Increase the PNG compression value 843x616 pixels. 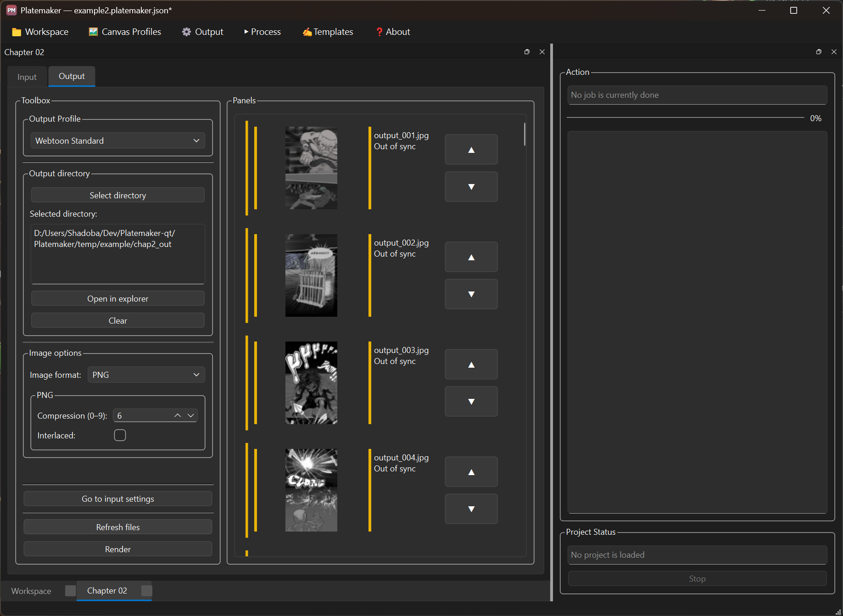click(x=178, y=415)
